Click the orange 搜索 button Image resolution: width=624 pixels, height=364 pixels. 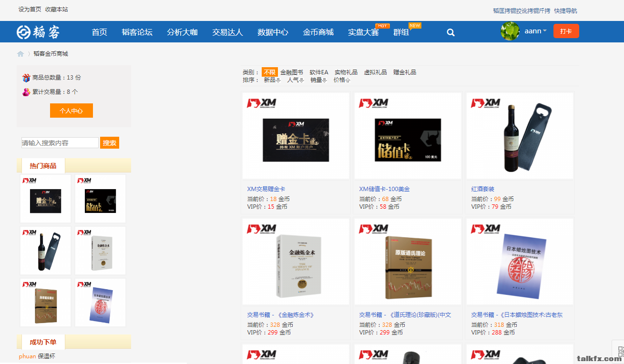(x=110, y=143)
